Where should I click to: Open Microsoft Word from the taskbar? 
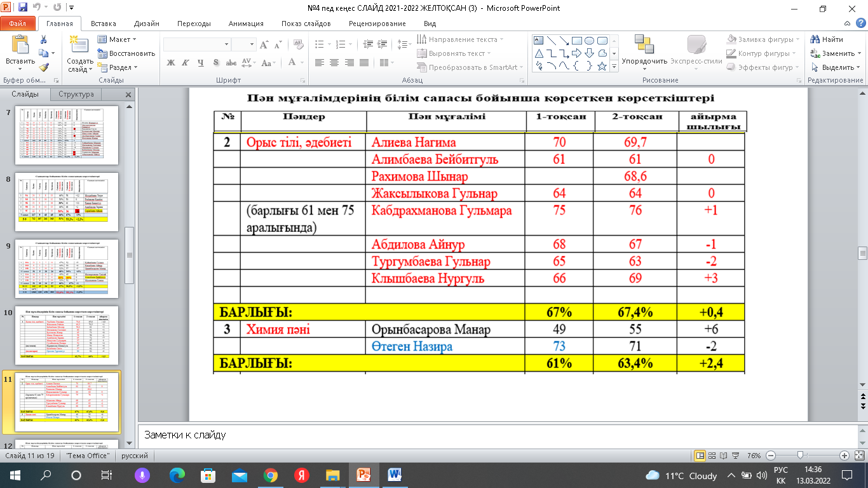[394, 475]
